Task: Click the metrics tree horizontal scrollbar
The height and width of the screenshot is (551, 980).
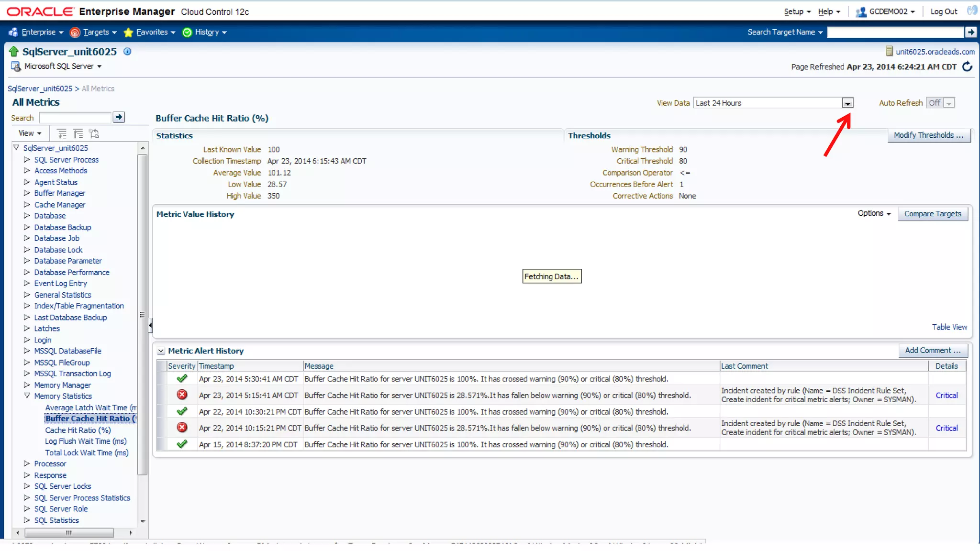Action: coord(69,532)
